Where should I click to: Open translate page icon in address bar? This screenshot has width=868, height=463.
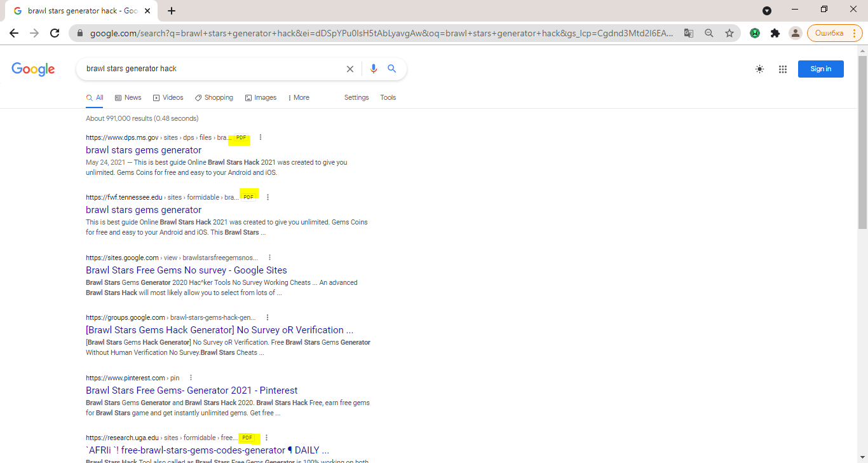pyautogui.click(x=689, y=33)
